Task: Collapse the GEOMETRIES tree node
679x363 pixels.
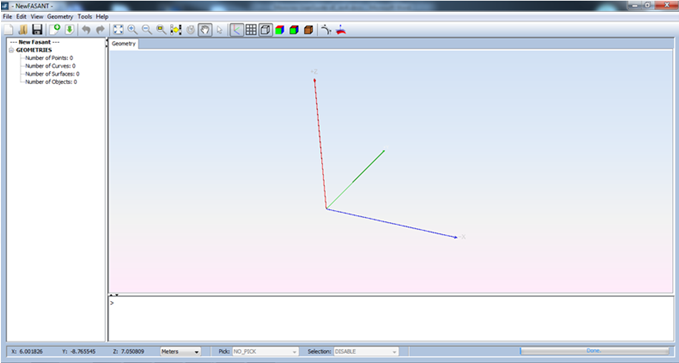Action: (11, 50)
